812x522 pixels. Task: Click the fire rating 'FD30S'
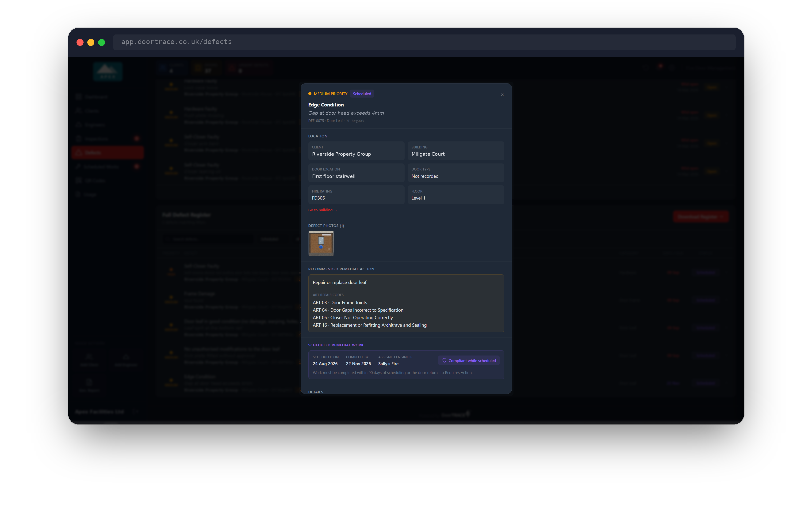coord(318,198)
